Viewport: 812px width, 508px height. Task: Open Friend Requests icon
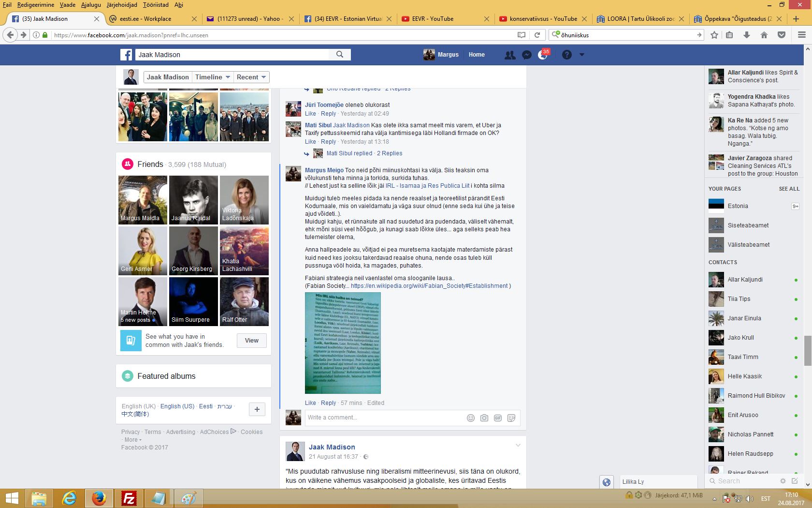[509, 55]
